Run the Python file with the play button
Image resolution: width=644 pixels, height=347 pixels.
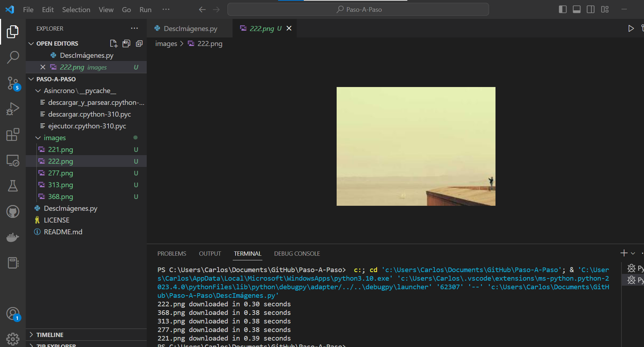coord(631,28)
